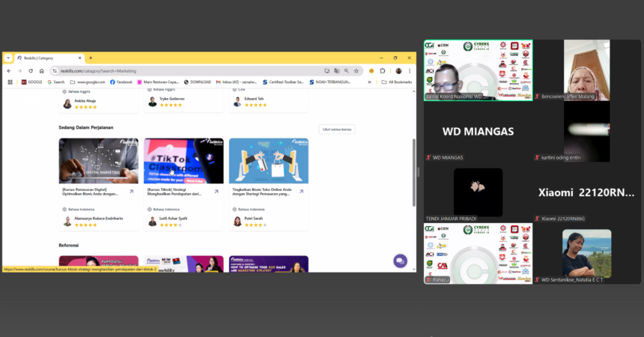The width and height of the screenshot is (644, 337).
Task: Open the All Bookmarks folder
Action: click(397, 82)
